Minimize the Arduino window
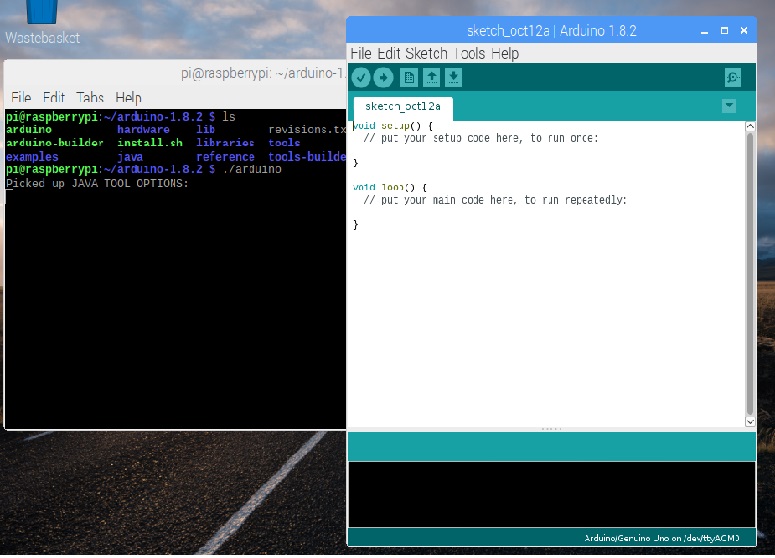775x558 pixels. 704,31
